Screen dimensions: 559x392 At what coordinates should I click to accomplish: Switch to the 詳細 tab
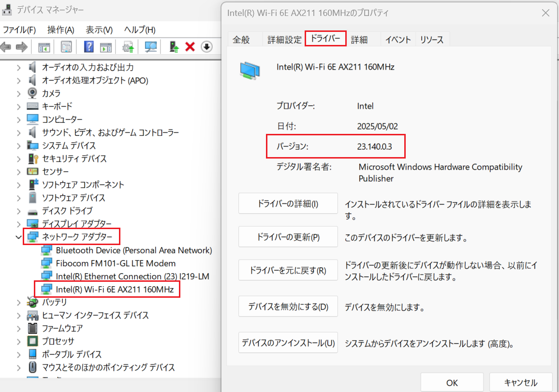pos(359,40)
